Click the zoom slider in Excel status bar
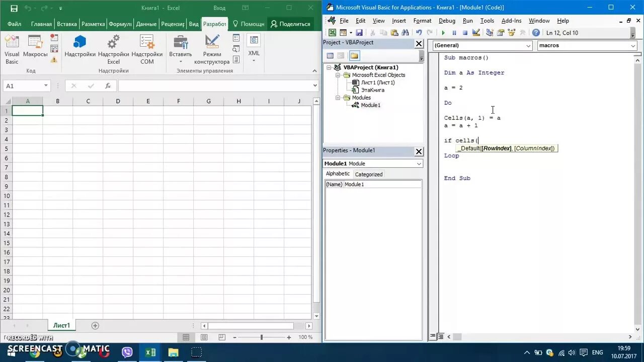The image size is (644, 362). click(262, 337)
